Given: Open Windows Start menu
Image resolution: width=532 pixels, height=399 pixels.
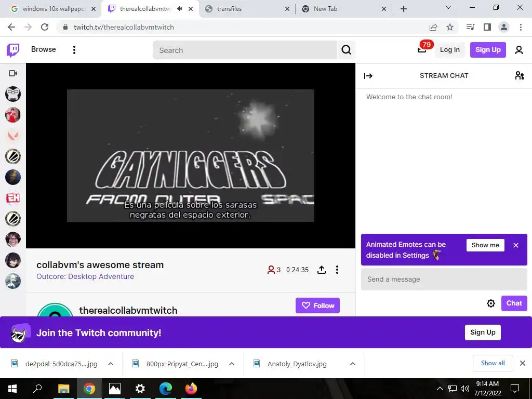Looking at the screenshot, I should point(12,389).
